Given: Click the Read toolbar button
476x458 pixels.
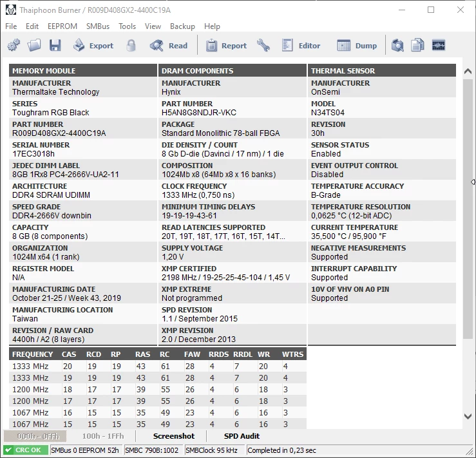Looking at the screenshot, I should [x=169, y=46].
